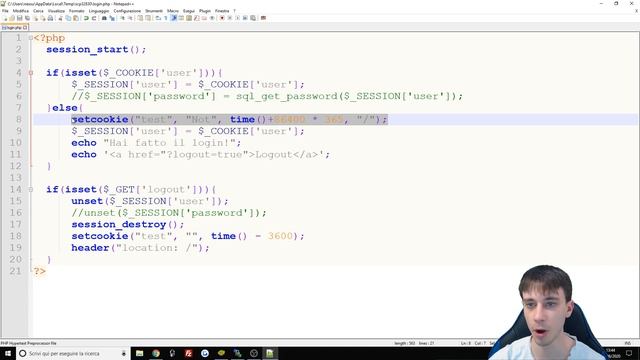Open the Modifica menu

pyautogui.click(x=21, y=11)
